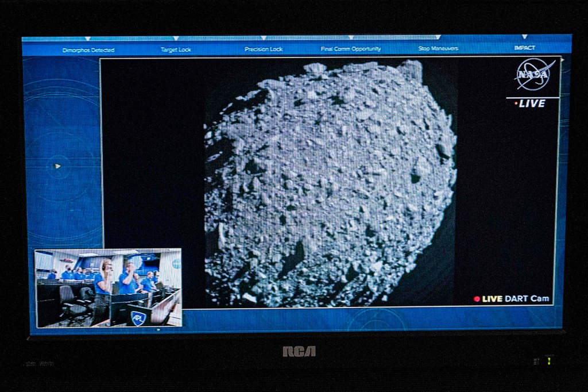Screen dimensions: 588x392
Task: Click the NASA logo in the corner
Action: coord(535,74)
